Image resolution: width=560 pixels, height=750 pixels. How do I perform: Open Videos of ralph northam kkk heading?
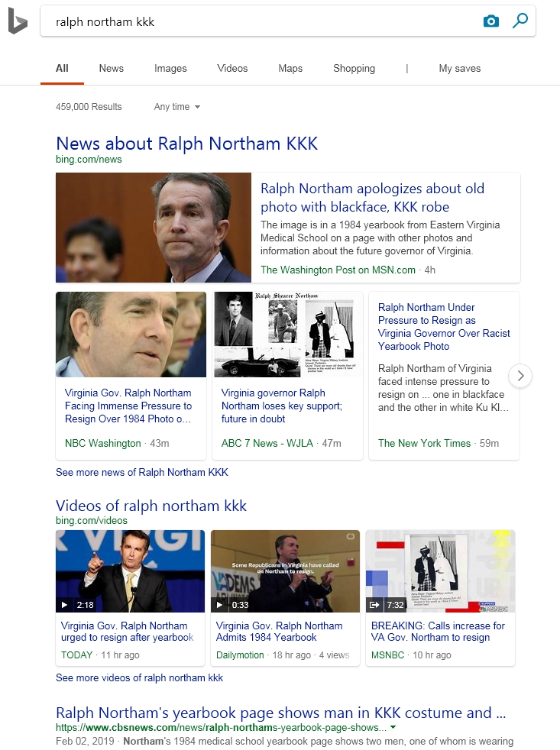pos(151,506)
